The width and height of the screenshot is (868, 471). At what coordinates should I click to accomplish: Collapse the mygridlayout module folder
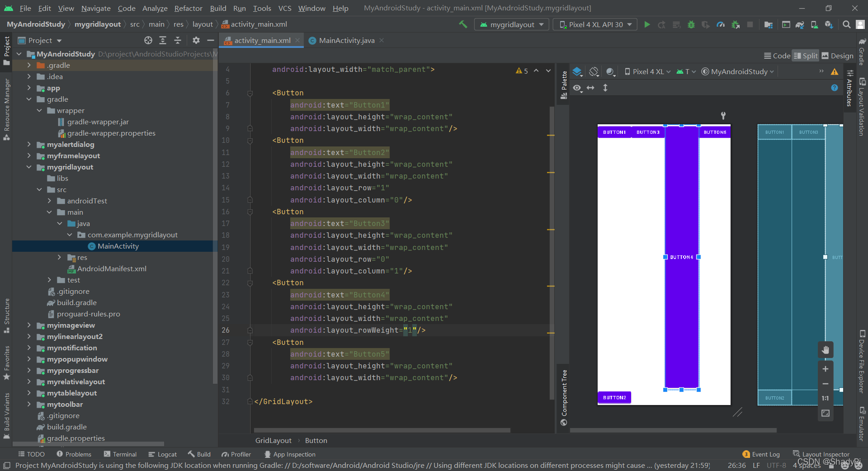click(x=29, y=167)
